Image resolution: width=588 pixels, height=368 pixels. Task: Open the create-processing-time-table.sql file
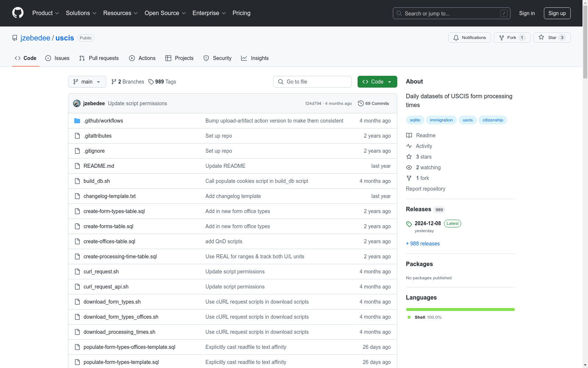[120, 256]
